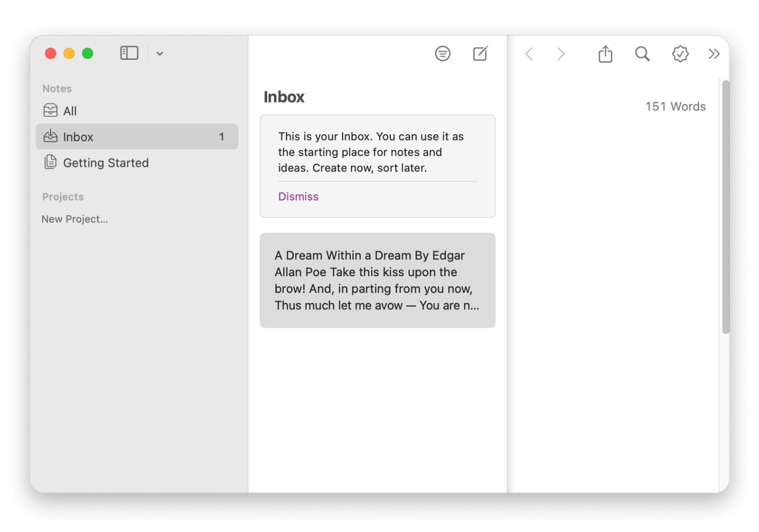759x532 pixels.
Task: Open the A Dream Within a Dream note
Action: pos(378,280)
